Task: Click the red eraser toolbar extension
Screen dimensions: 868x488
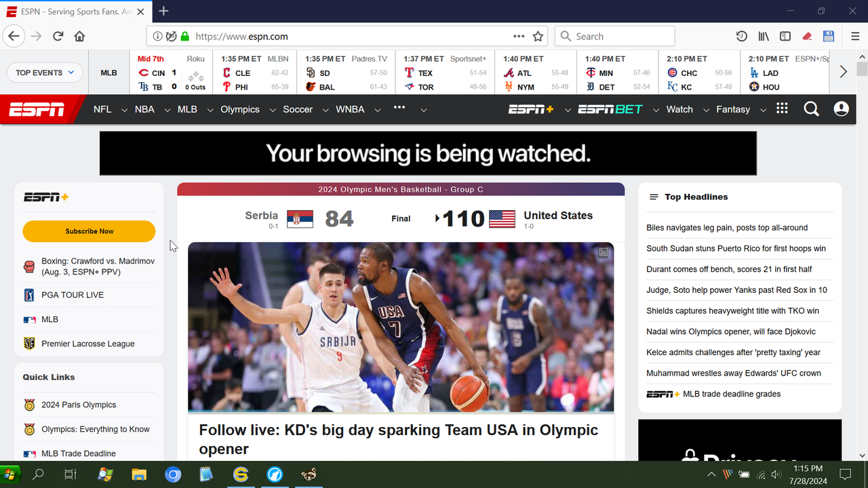Action: pyautogui.click(x=807, y=37)
